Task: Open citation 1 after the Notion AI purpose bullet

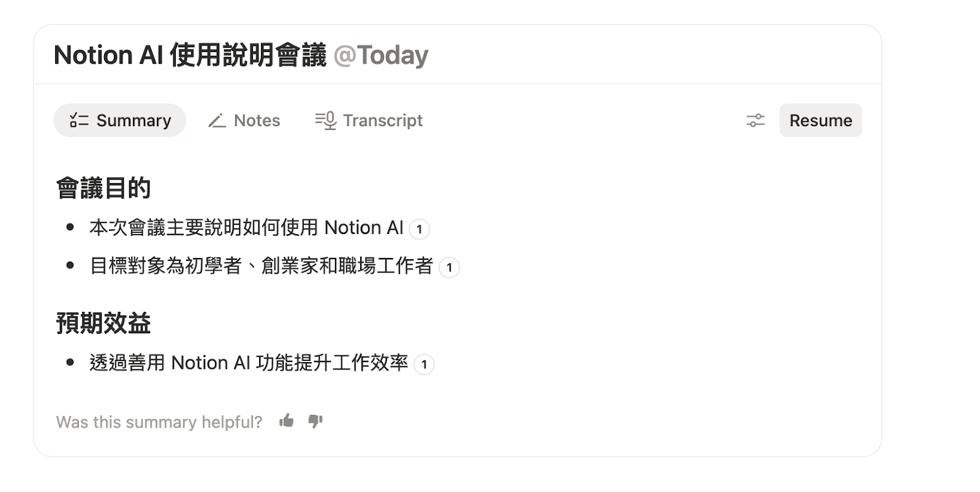Action: (x=419, y=230)
